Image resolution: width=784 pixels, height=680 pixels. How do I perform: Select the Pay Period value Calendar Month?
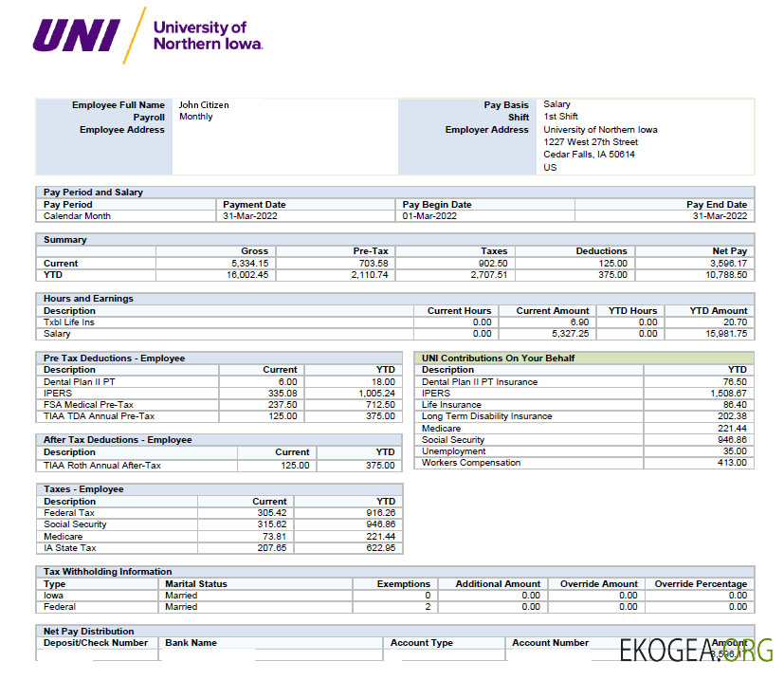(77, 216)
